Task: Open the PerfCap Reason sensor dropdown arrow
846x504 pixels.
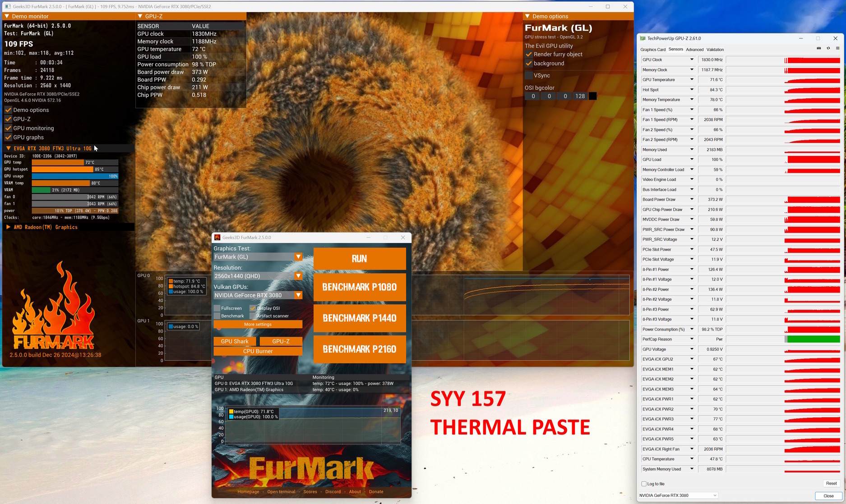Action: pos(692,339)
